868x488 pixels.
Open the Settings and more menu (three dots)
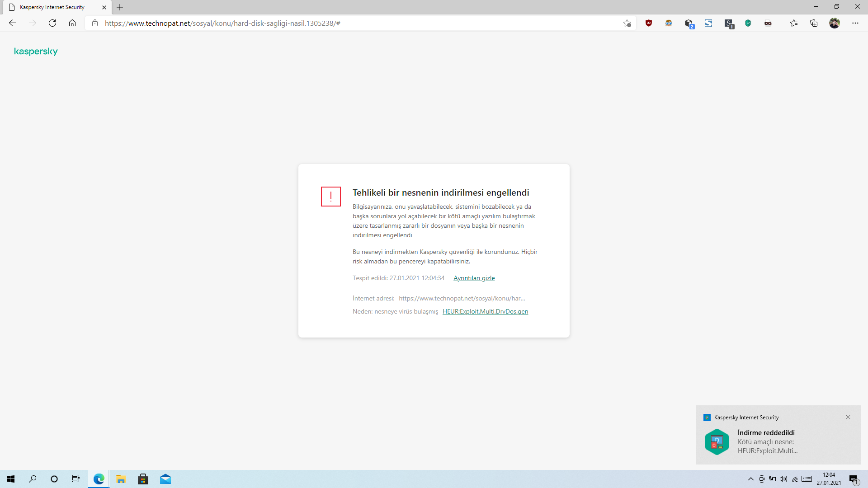[855, 23]
